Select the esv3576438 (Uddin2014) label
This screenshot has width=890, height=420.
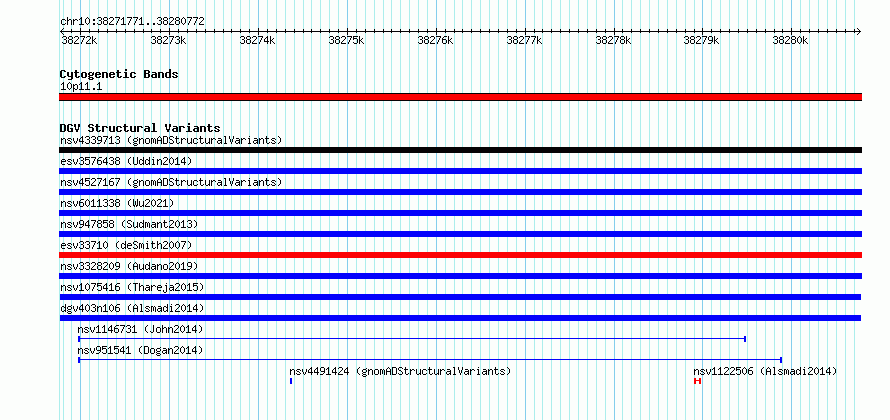point(126,161)
